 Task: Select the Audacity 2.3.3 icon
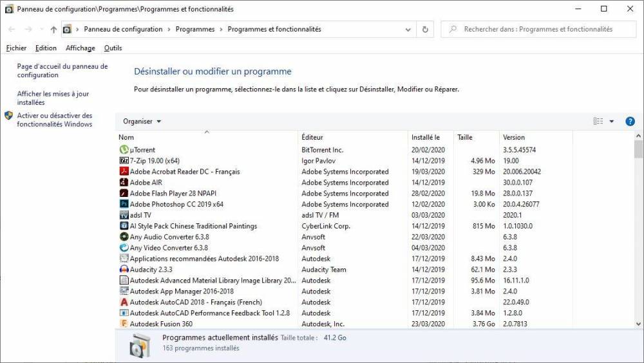click(x=124, y=270)
